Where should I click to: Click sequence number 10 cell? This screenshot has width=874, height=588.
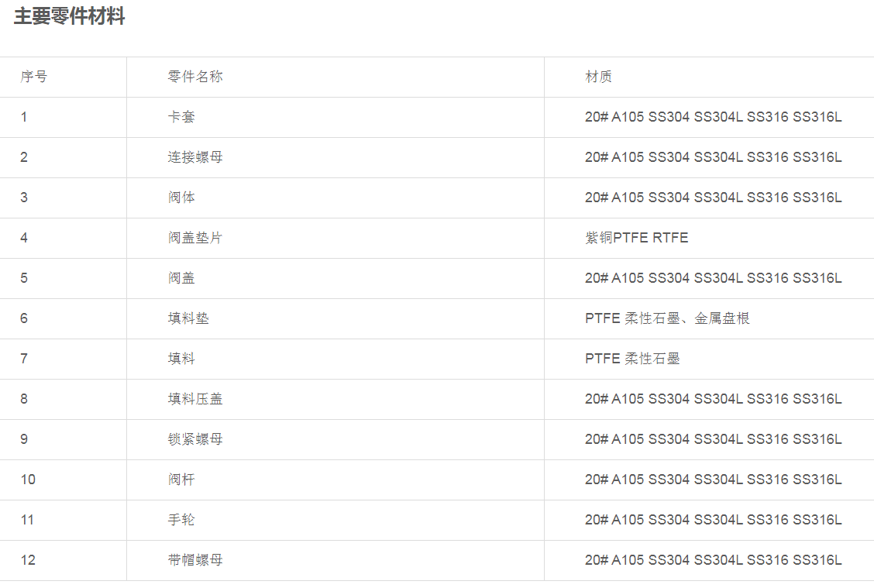(x=28, y=480)
